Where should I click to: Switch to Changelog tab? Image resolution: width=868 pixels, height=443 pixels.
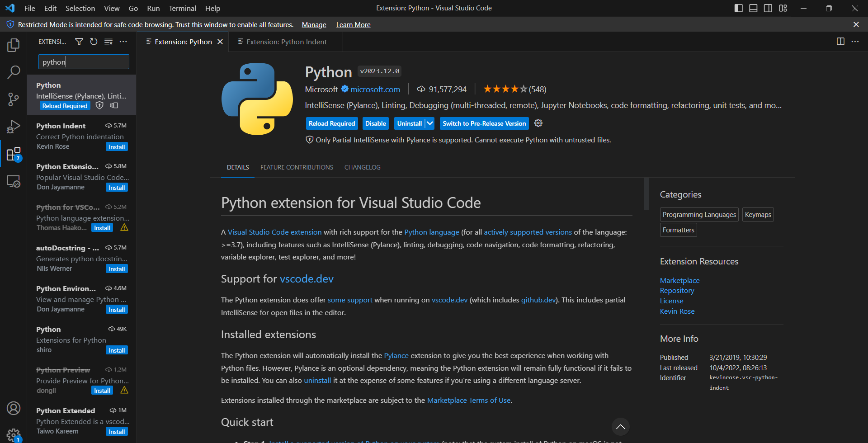tap(362, 167)
